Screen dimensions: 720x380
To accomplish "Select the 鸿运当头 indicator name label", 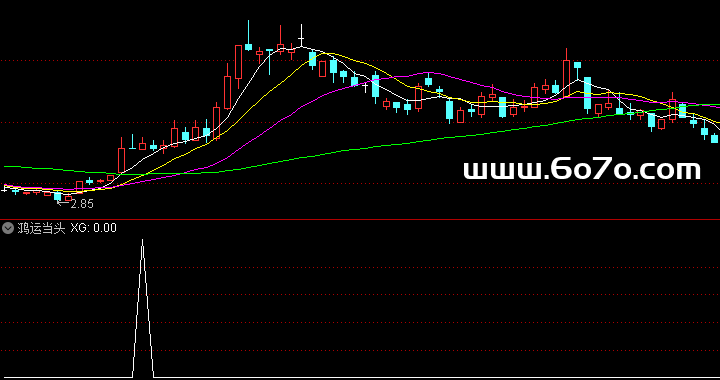I will (x=42, y=228).
